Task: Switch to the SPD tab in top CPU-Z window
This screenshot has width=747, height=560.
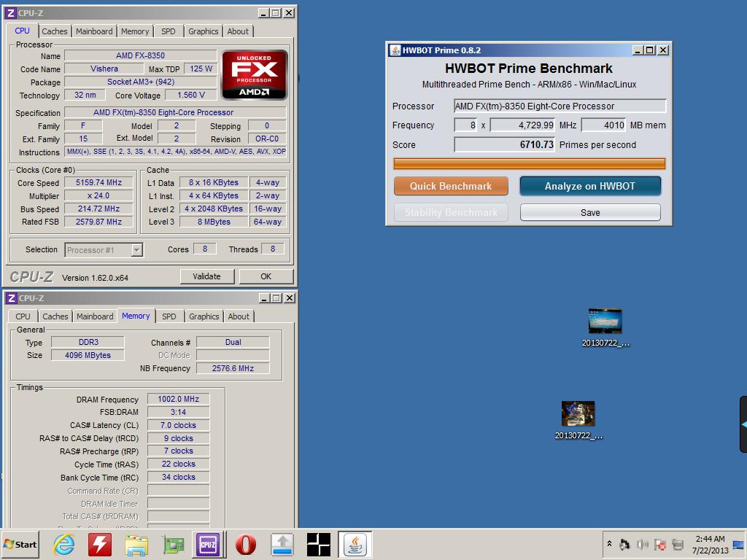Action: pyautogui.click(x=169, y=31)
